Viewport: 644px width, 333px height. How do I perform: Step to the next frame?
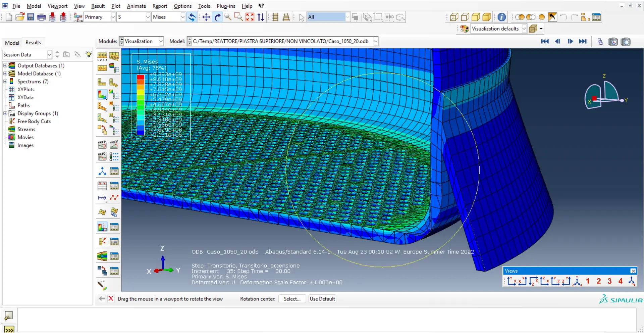point(570,41)
